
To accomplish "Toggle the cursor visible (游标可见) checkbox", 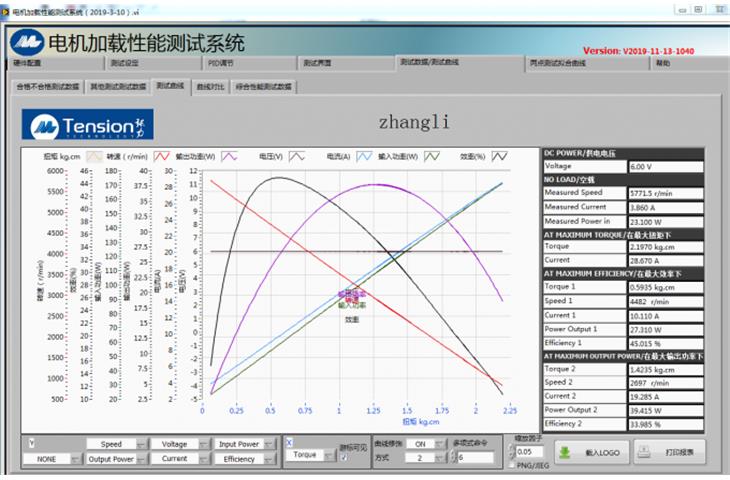I will pos(344,457).
